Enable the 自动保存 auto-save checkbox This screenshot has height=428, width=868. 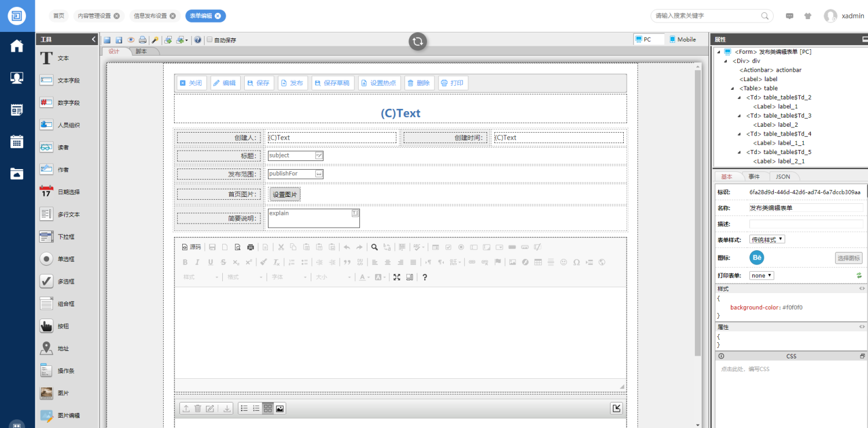coord(210,40)
